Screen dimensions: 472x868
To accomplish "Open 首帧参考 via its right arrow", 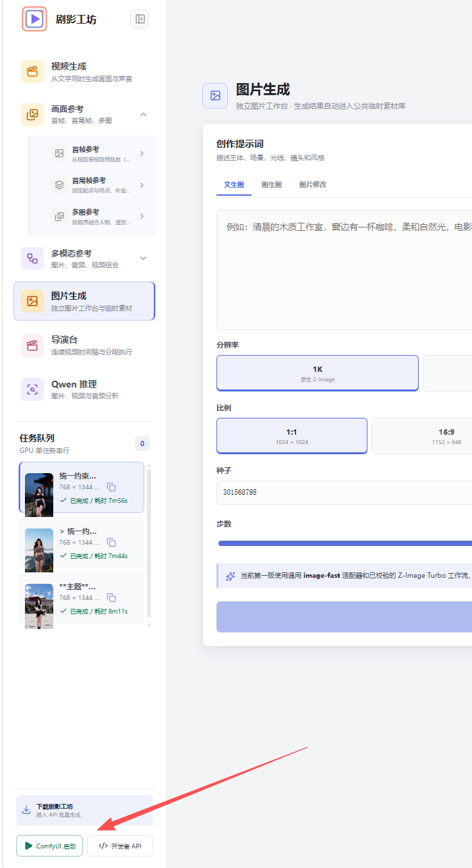I will pyautogui.click(x=142, y=153).
